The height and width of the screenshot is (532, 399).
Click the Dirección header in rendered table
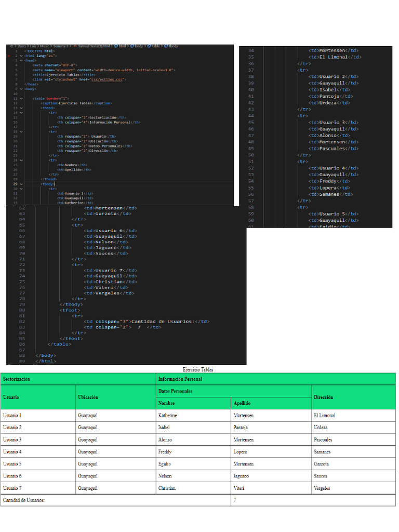[323, 397]
